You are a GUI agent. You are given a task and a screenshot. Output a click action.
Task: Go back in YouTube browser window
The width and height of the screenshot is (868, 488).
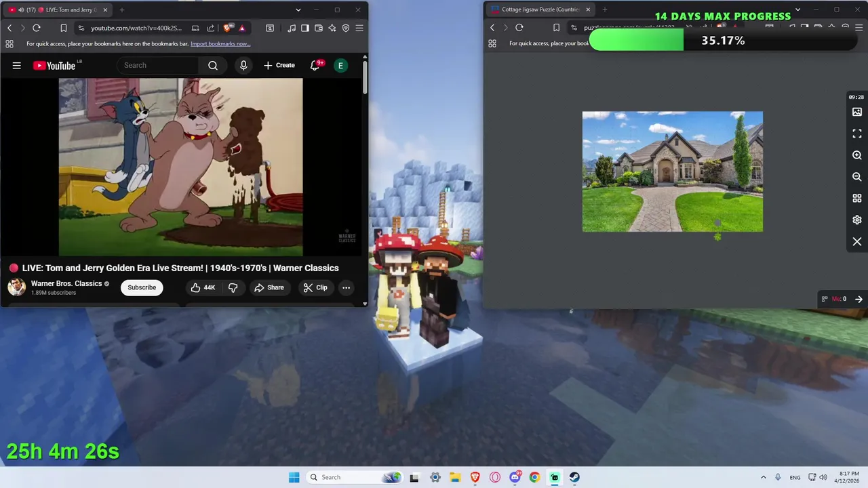pyautogui.click(x=9, y=28)
